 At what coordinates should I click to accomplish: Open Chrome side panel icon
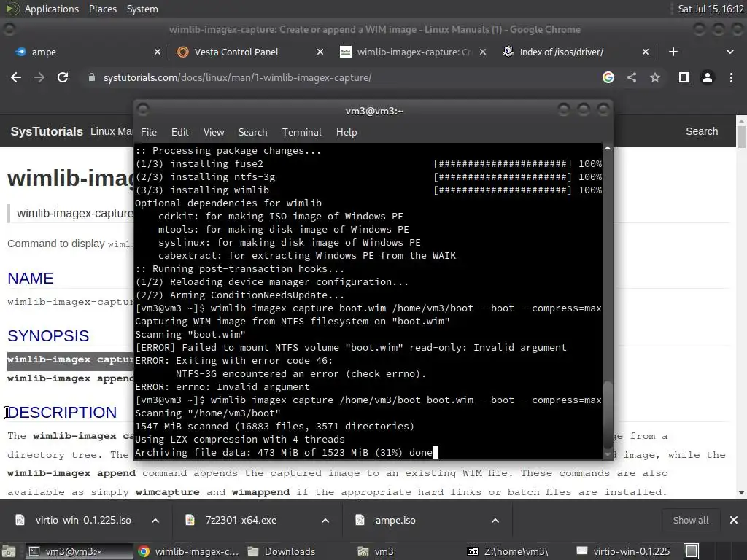(684, 77)
